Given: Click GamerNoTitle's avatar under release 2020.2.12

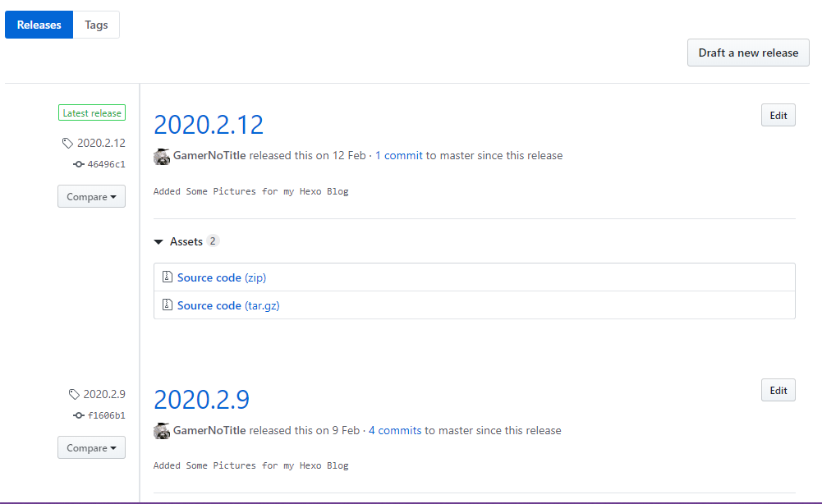Looking at the screenshot, I should pos(162,156).
